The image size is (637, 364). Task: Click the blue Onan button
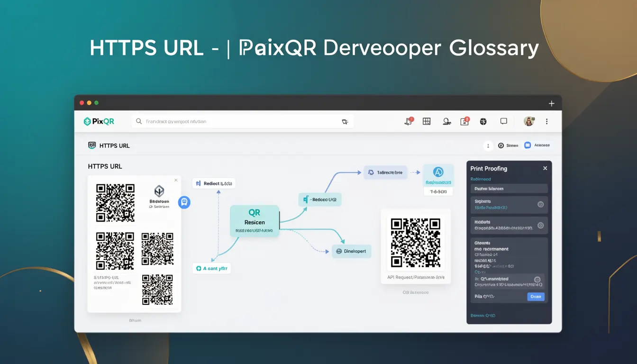(x=536, y=297)
